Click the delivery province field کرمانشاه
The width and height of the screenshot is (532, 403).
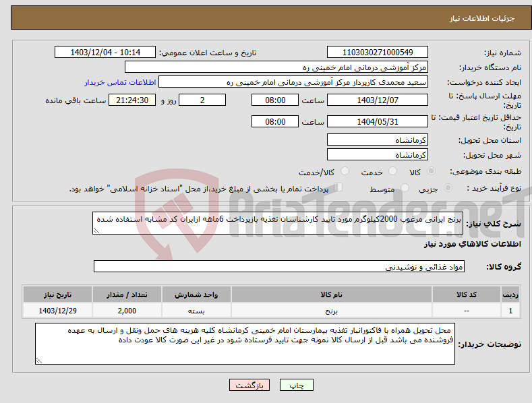[x=378, y=139]
